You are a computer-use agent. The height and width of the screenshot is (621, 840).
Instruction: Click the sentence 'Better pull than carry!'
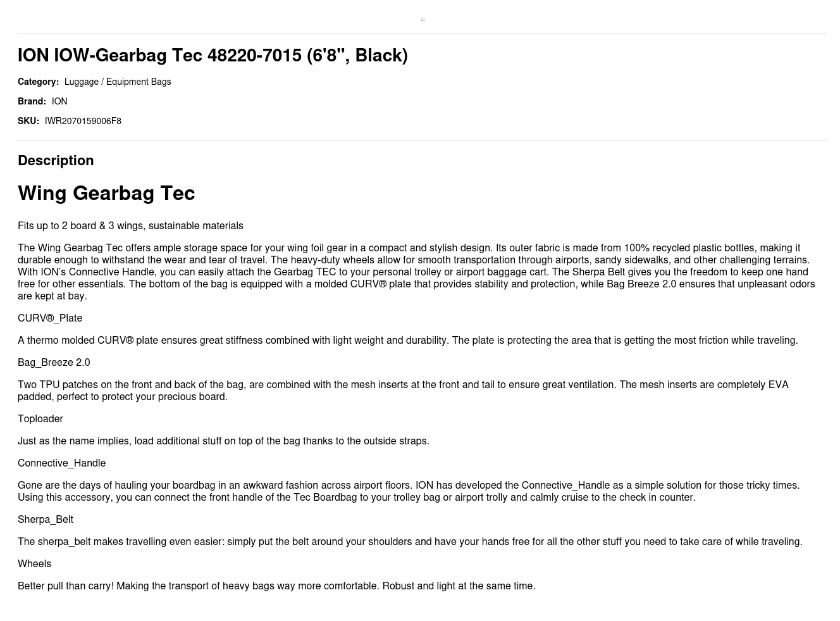66,586
